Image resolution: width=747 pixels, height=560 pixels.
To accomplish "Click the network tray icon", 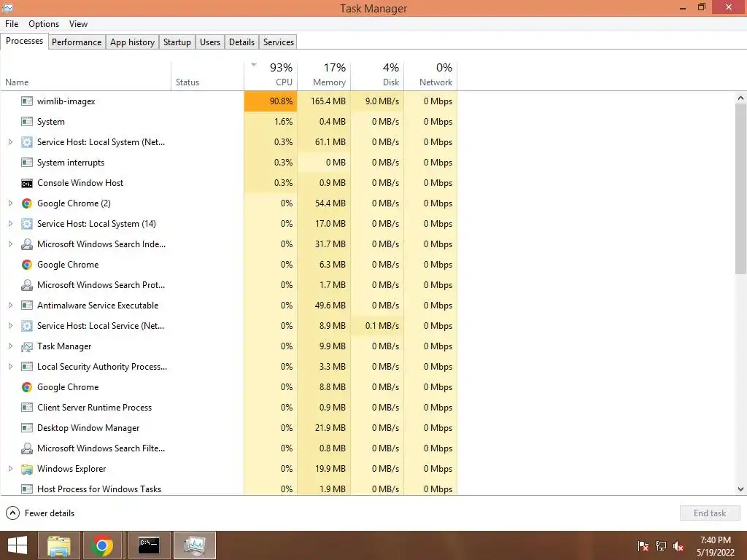I will pyautogui.click(x=661, y=546).
